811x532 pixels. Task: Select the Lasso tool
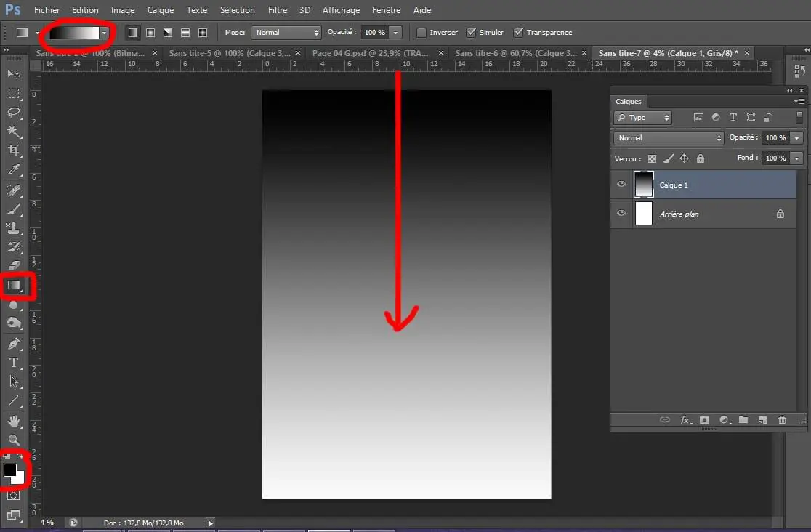click(x=14, y=113)
